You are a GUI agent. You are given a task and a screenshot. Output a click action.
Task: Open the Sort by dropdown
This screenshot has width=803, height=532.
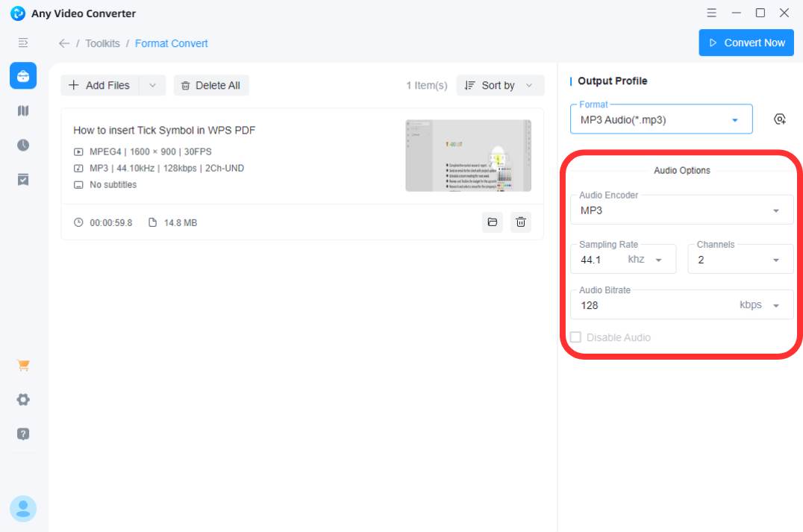coord(500,86)
